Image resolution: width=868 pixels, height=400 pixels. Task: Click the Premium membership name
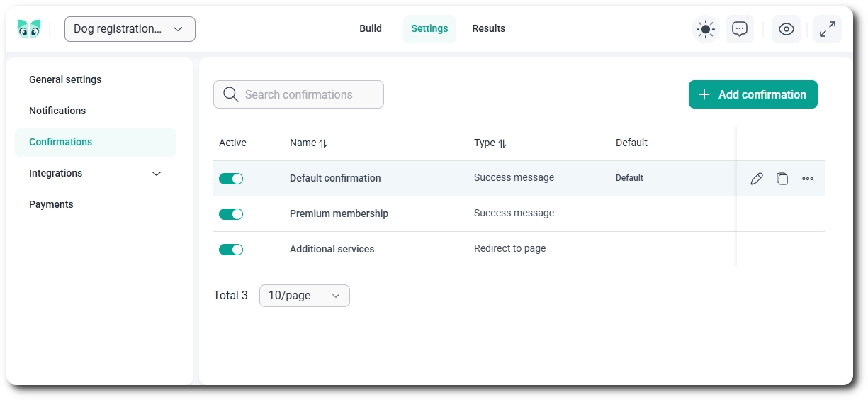[339, 213]
